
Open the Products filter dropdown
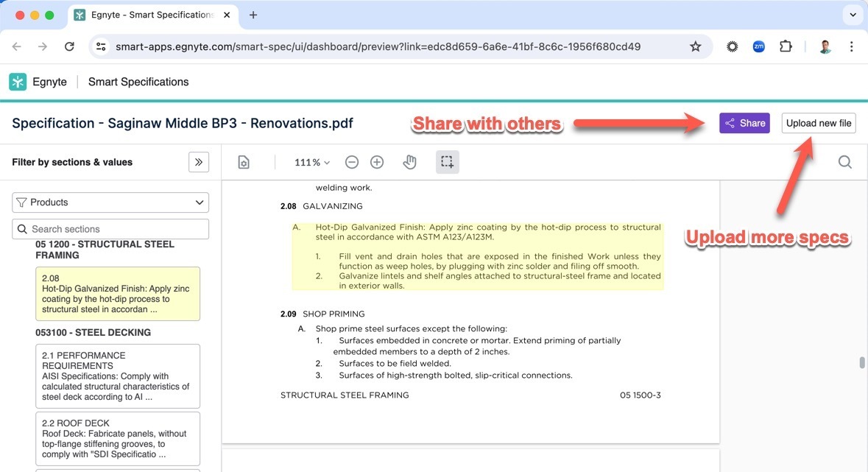[x=110, y=202]
